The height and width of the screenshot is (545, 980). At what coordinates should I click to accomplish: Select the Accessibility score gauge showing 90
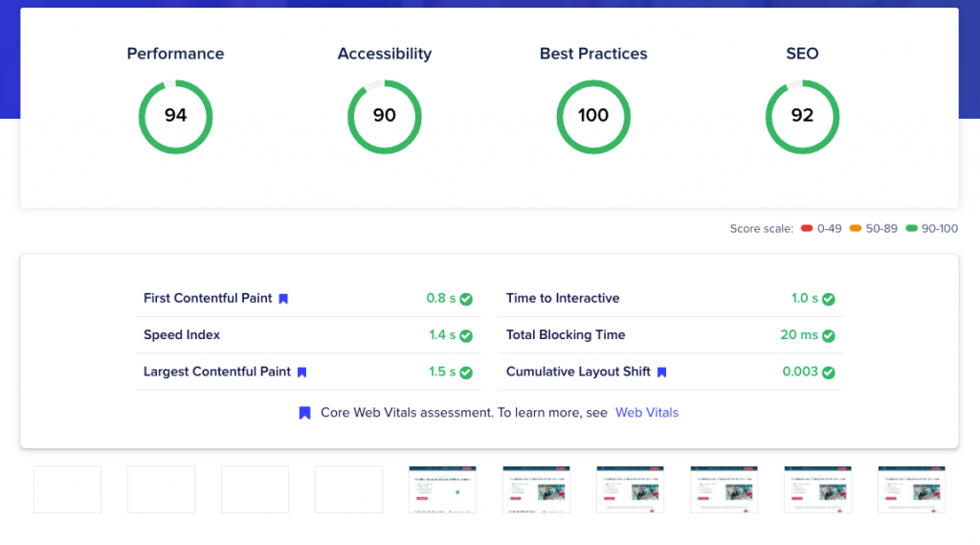385,117
